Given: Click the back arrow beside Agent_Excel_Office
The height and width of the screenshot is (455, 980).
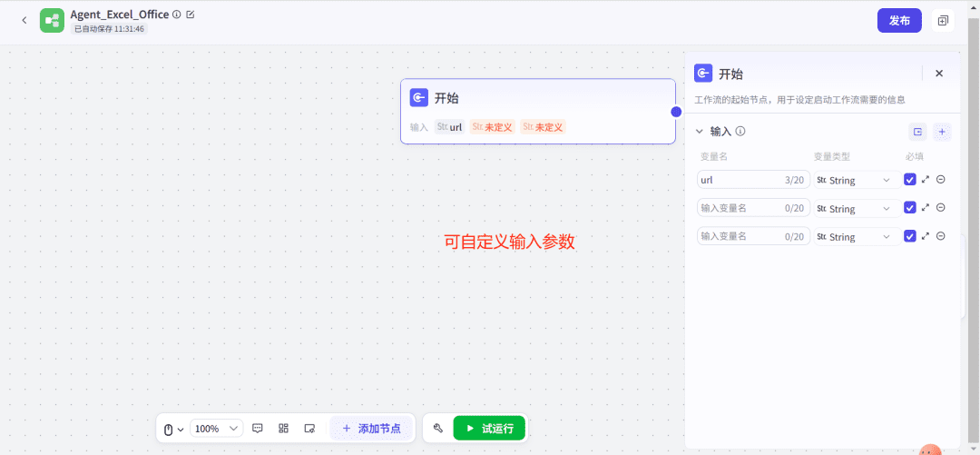Looking at the screenshot, I should coord(24,20).
